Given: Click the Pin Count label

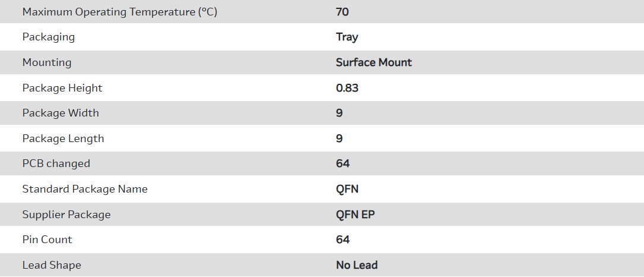Looking at the screenshot, I should pyautogui.click(x=47, y=240).
